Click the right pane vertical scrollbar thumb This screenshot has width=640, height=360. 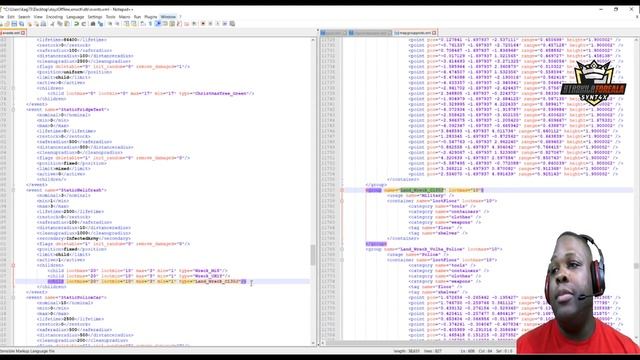[636, 266]
